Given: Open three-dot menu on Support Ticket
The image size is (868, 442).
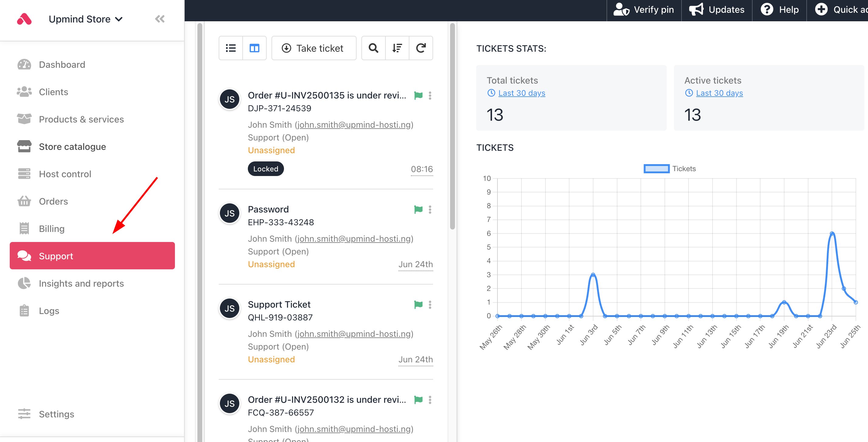Looking at the screenshot, I should pos(430,304).
